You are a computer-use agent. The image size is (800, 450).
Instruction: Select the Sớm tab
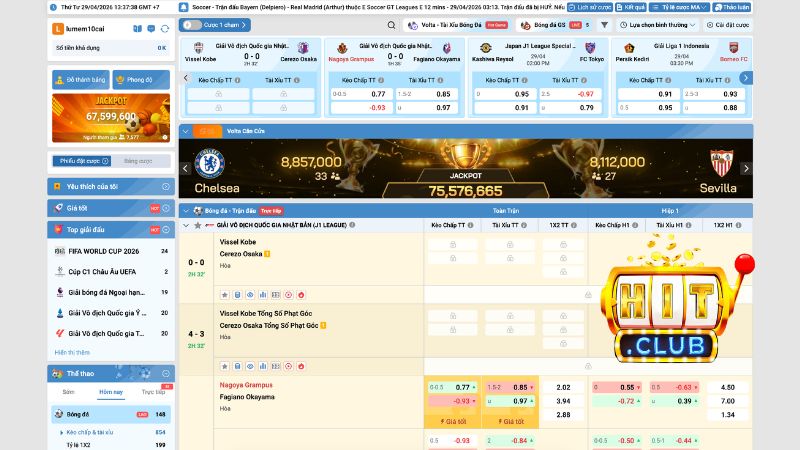(x=68, y=392)
